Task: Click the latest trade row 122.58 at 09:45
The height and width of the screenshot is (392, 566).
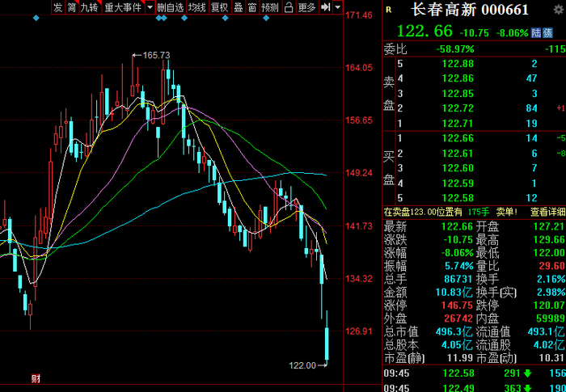Action: point(474,373)
